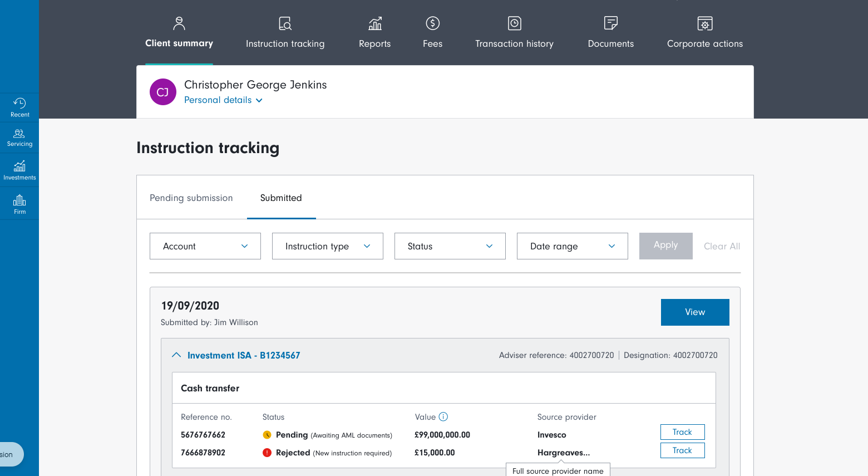Screen dimensions: 868x476
Task: Open the Instruction type filter dropdown
Action: [327, 246]
